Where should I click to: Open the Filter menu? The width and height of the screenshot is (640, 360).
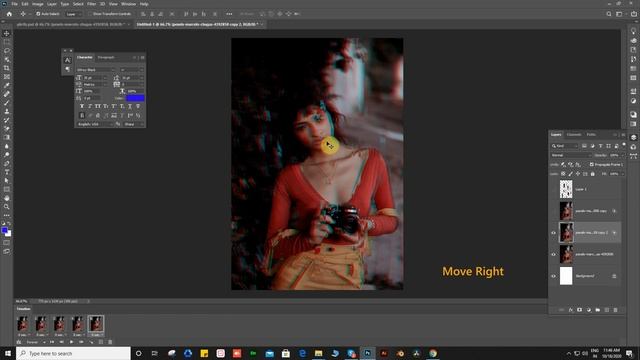pos(91,4)
